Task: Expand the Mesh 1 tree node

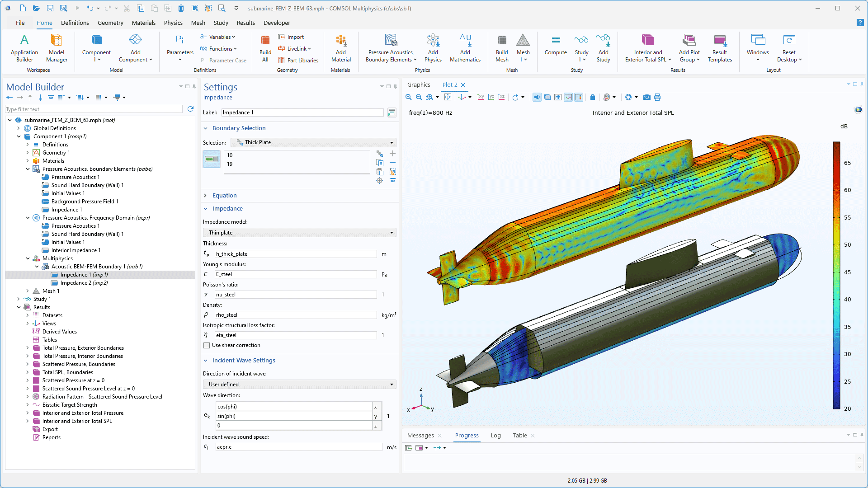Action: (x=28, y=291)
